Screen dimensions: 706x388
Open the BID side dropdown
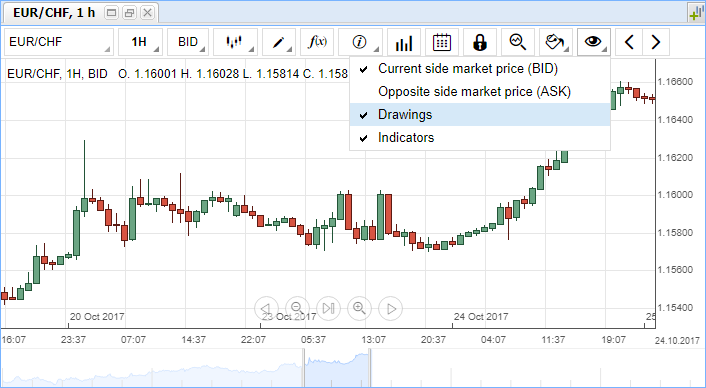(x=188, y=42)
